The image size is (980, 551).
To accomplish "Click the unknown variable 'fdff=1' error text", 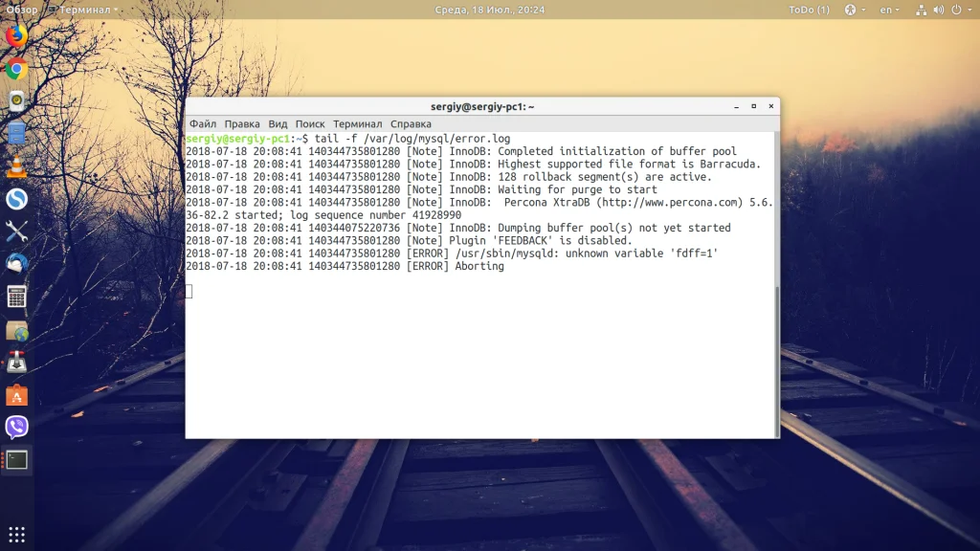I will (x=641, y=253).
